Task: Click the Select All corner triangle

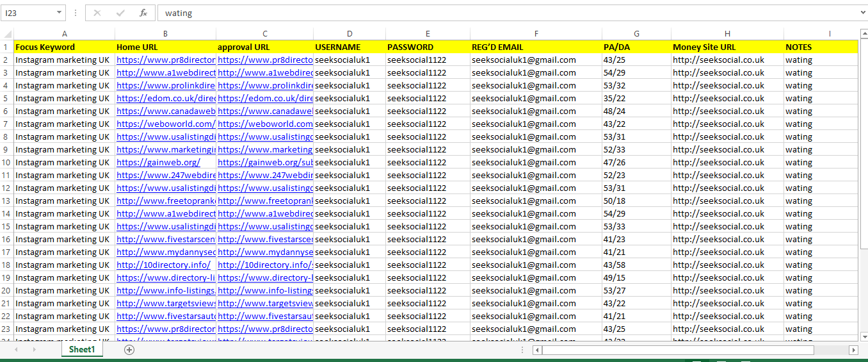Action: (x=7, y=34)
